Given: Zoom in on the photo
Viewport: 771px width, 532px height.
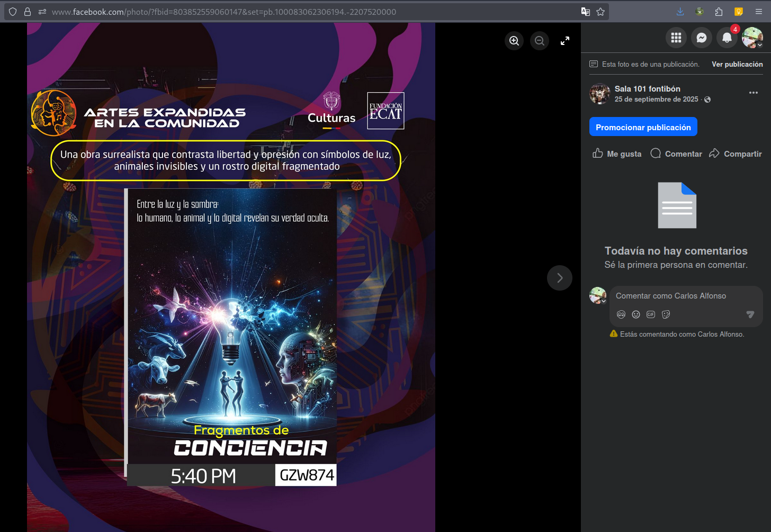Looking at the screenshot, I should pyautogui.click(x=514, y=41).
